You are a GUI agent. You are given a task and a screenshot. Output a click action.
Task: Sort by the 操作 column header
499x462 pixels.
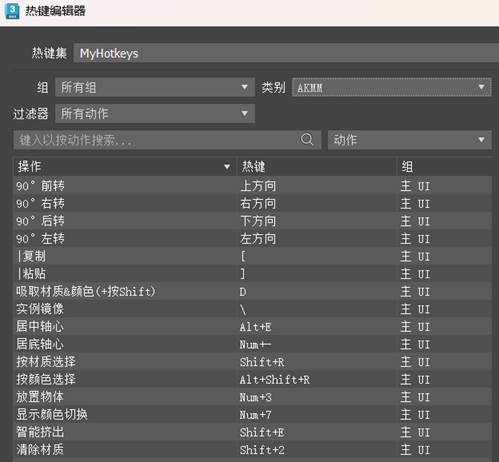coord(125,166)
